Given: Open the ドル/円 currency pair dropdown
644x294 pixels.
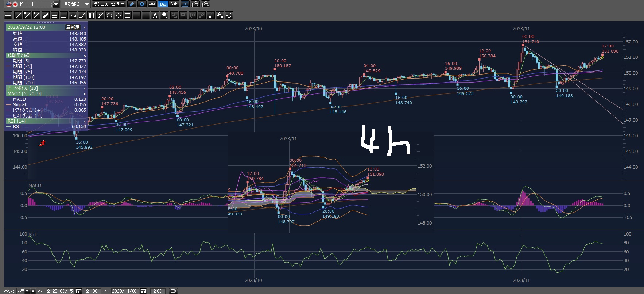Looking at the screenshot, I should click(x=56, y=4).
